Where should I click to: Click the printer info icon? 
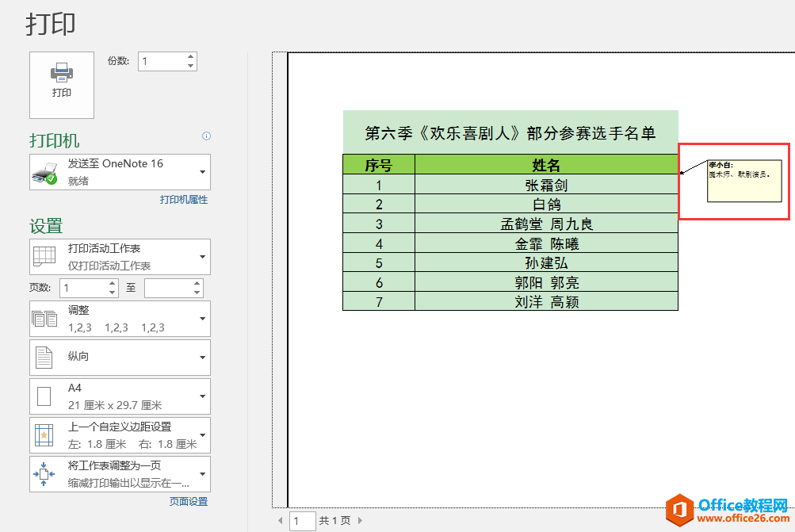click(206, 136)
